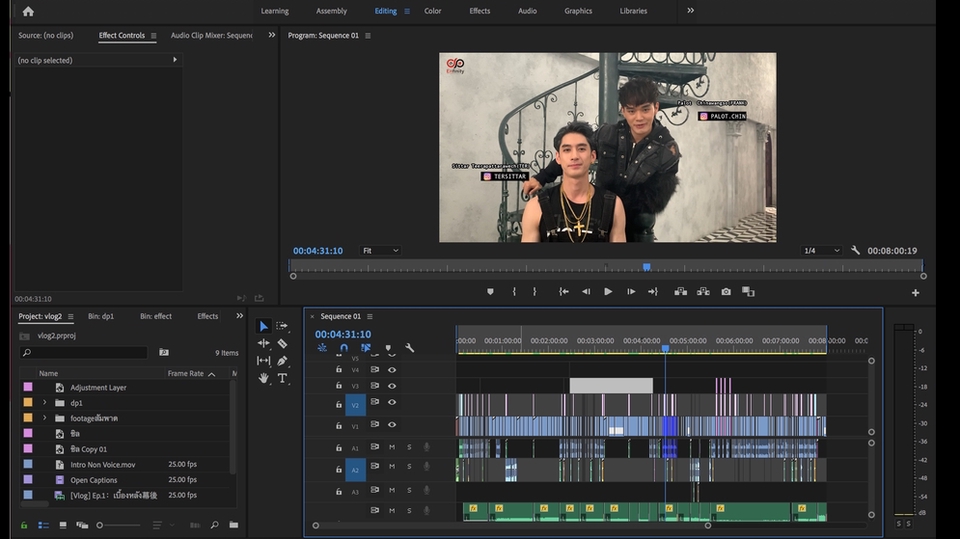Add a marker in Program monitor
This screenshot has width=960, height=539.
coord(490,292)
